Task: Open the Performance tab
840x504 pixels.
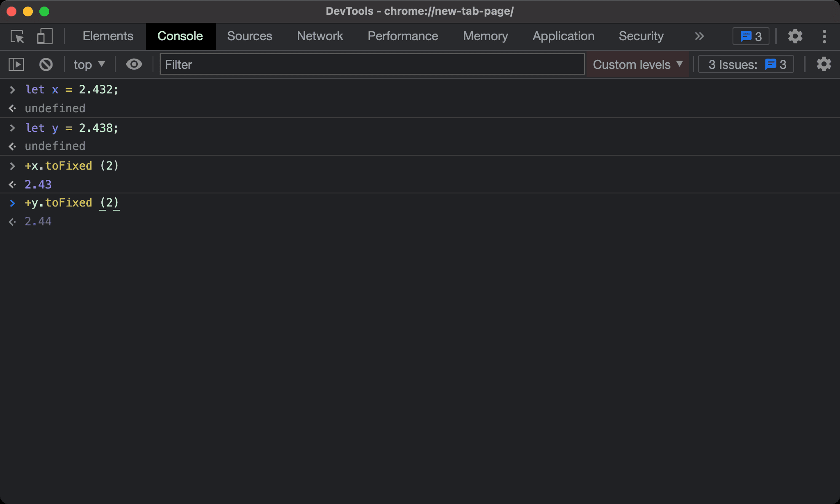Action: click(402, 36)
